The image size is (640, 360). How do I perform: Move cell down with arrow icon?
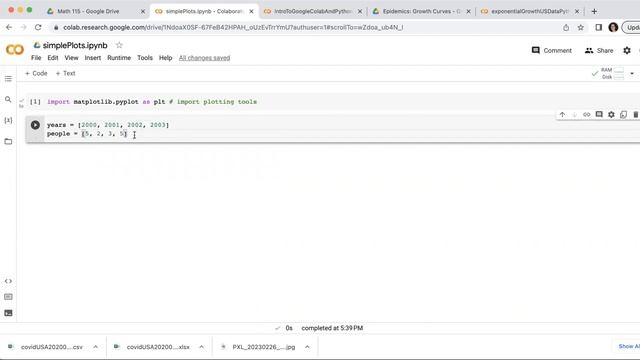[x=574, y=115]
